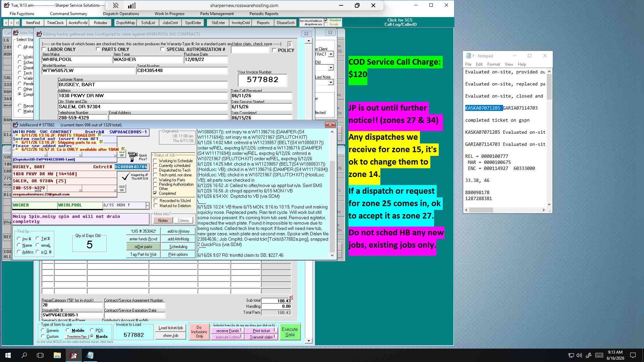Click Notepad's horizontal scrollbar thumb
Image resolution: width=644 pixels, height=362 pixels.
click(481, 210)
